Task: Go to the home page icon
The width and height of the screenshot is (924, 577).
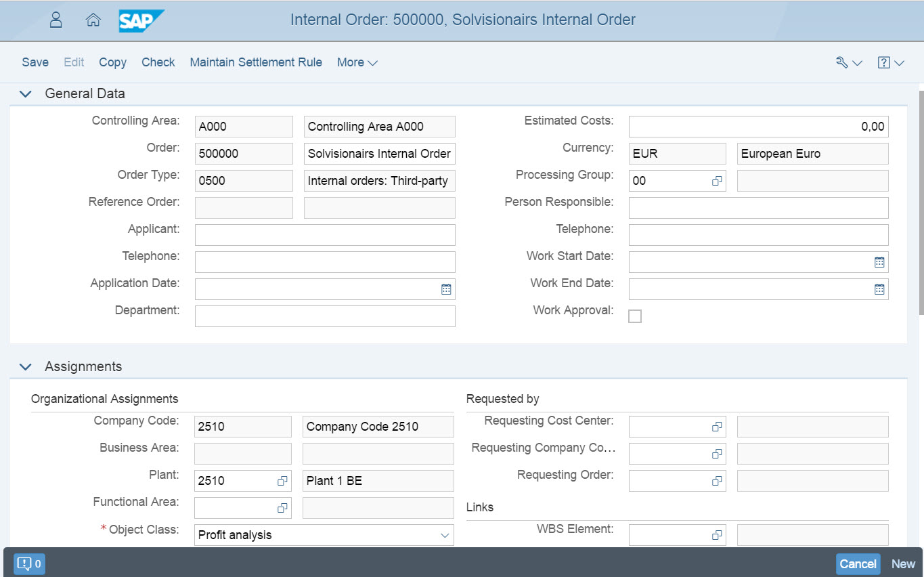Action: point(93,20)
